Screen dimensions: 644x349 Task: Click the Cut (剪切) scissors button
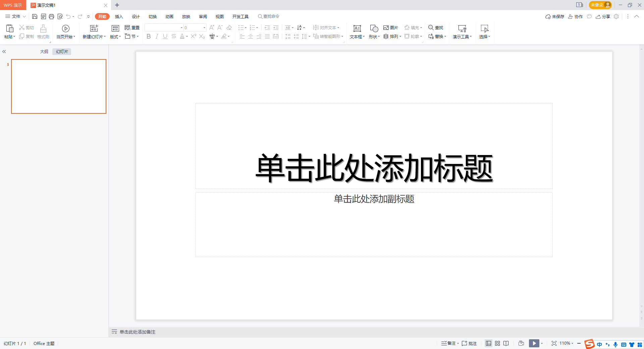tap(26, 28)
